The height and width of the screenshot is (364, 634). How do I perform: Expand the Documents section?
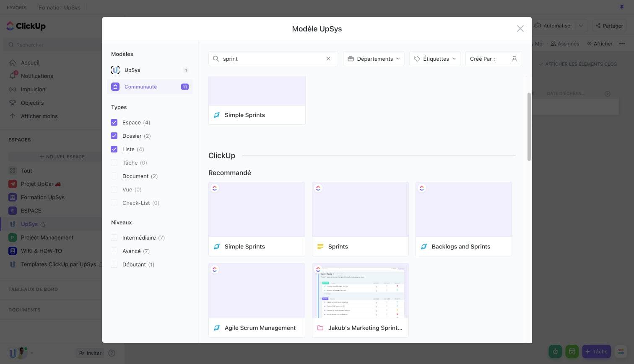coord(24,310)
